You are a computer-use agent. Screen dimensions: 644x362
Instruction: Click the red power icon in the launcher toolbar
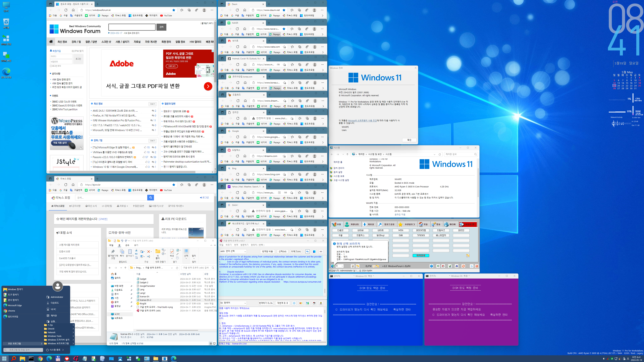point(477,266)
